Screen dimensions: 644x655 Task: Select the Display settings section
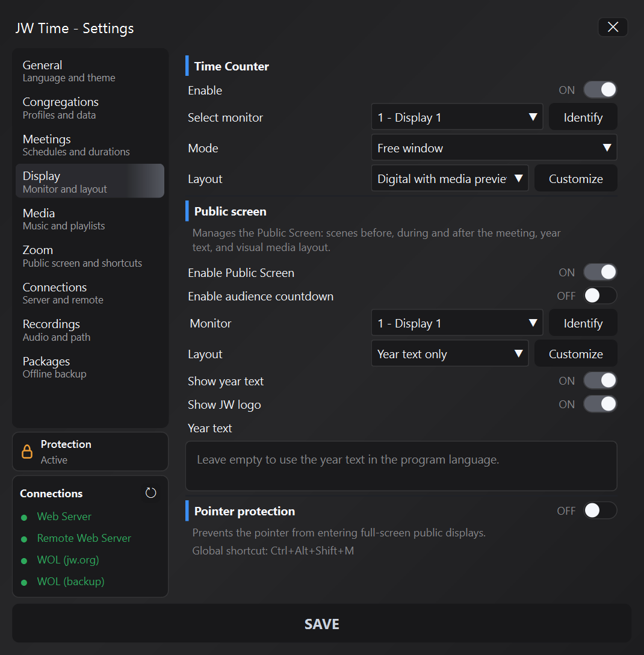pos(90,181)
